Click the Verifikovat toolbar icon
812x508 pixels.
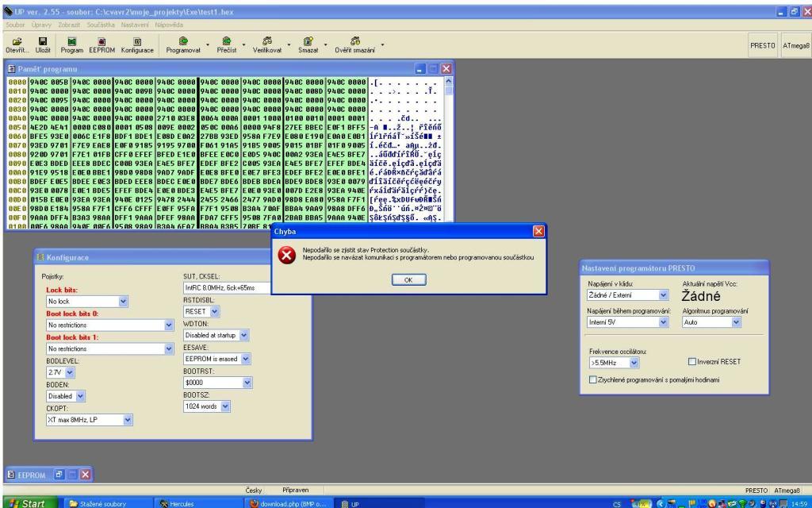coord(267,41)
